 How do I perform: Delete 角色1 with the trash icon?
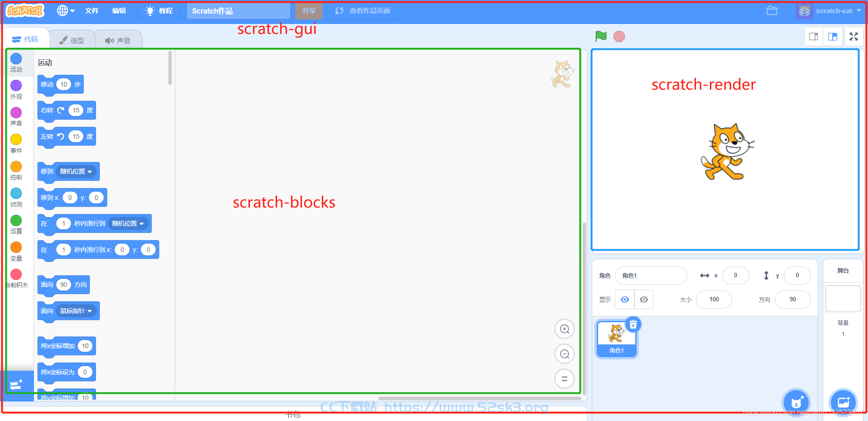pyautogui.click(x=633, y=324)
